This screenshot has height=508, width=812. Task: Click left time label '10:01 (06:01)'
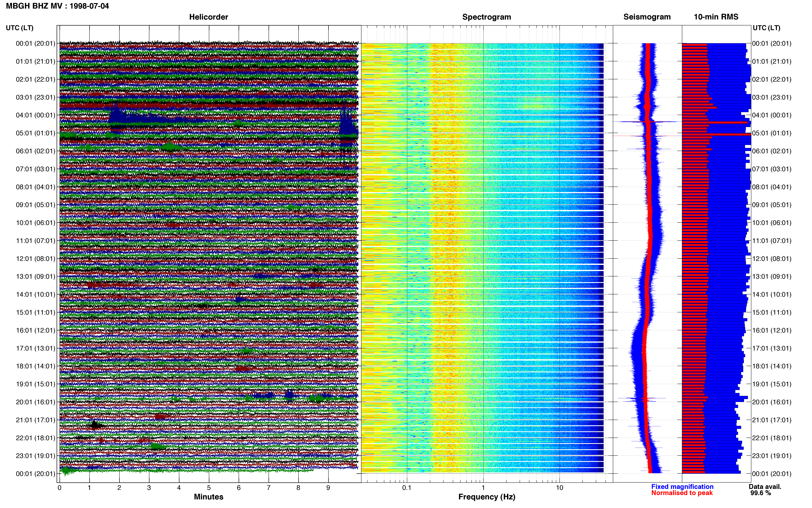(35, 223)
